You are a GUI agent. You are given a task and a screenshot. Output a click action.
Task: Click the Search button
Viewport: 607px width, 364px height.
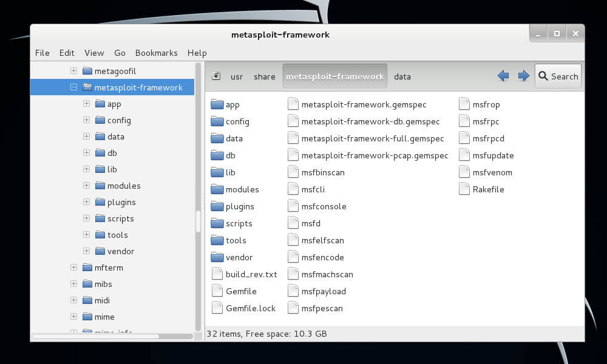(558, 76)
